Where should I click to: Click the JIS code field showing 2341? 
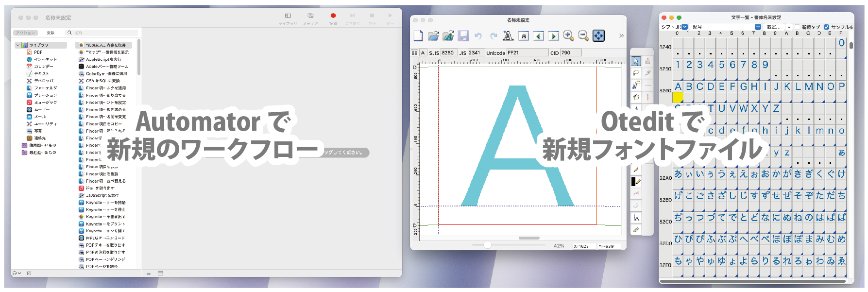476,53
